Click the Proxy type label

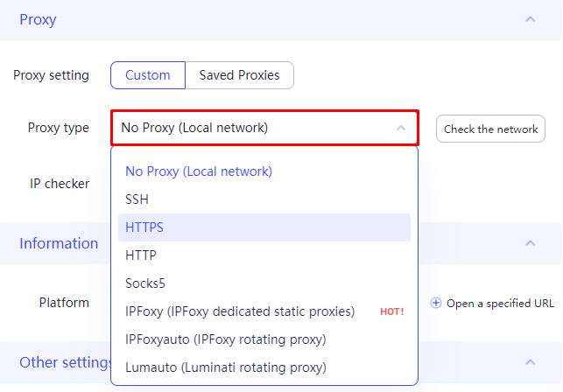click(x=58, y=128)
